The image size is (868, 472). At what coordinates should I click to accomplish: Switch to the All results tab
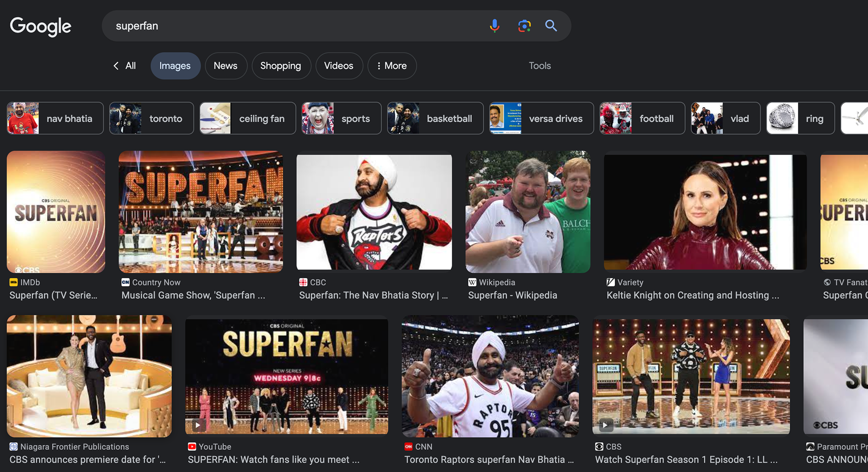pyautogui.click(x=130, y=66)
